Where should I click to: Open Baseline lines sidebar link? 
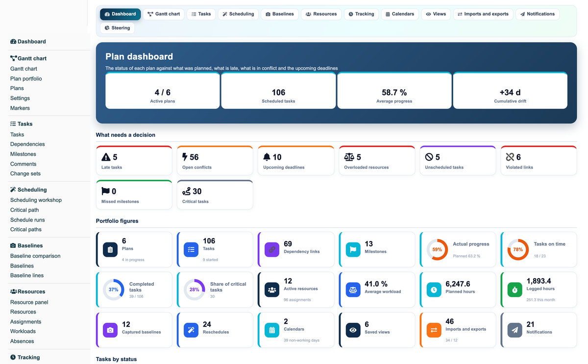[x=27, y=275]
